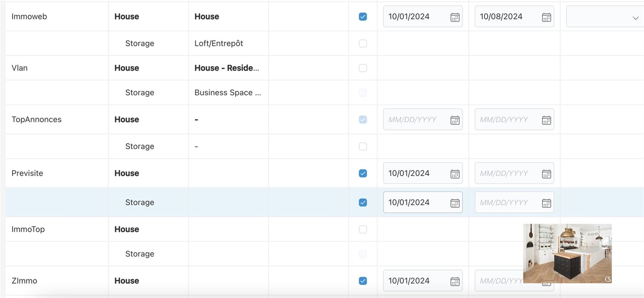Click the Loft/Entrepôt cell under Immoweb
The width and height of the screenshot is (644, 298).
click(x=219, y=44)
